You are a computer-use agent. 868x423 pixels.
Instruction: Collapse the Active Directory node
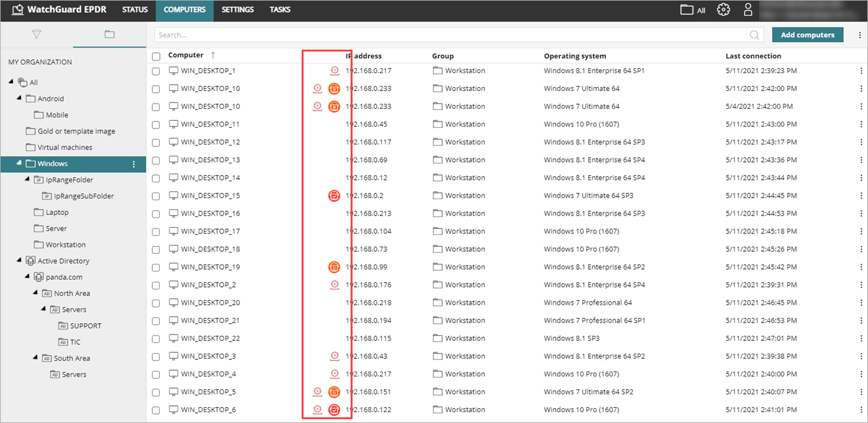tap(19, 261)
